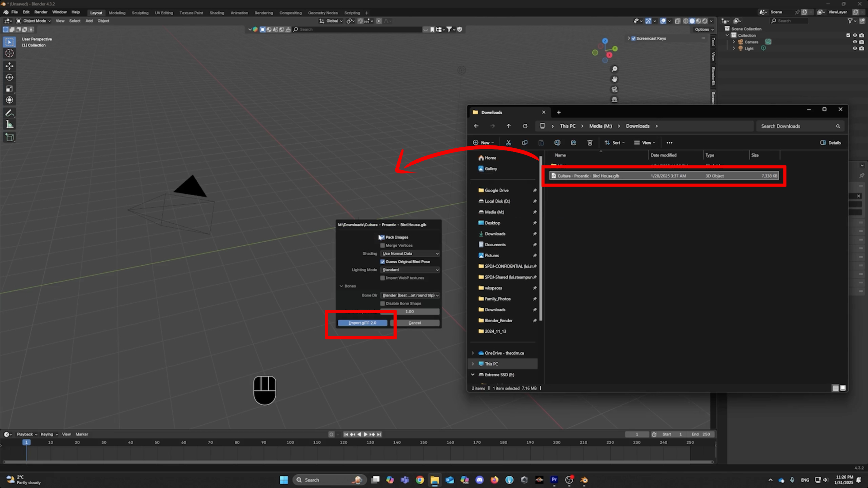This screenshot has width=868, height=488.
Task: Open the Object menu in the 3D viewport
Action: pos(103,21)
